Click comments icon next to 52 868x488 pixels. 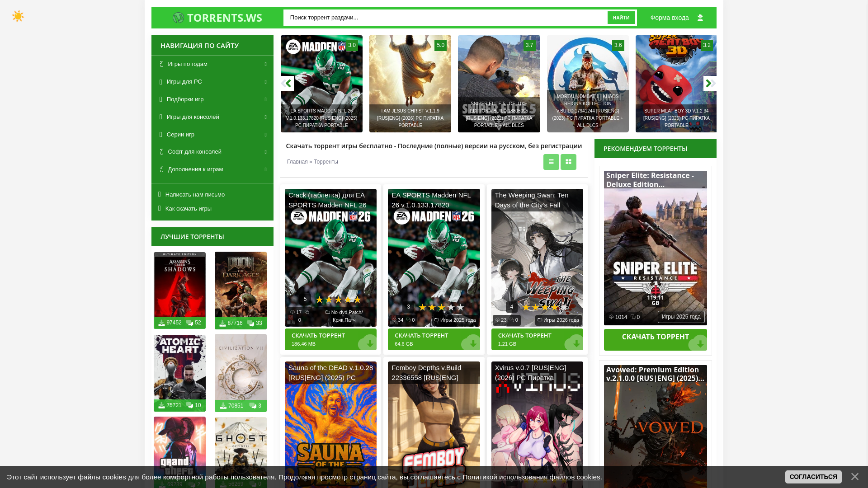click(190, 323)
